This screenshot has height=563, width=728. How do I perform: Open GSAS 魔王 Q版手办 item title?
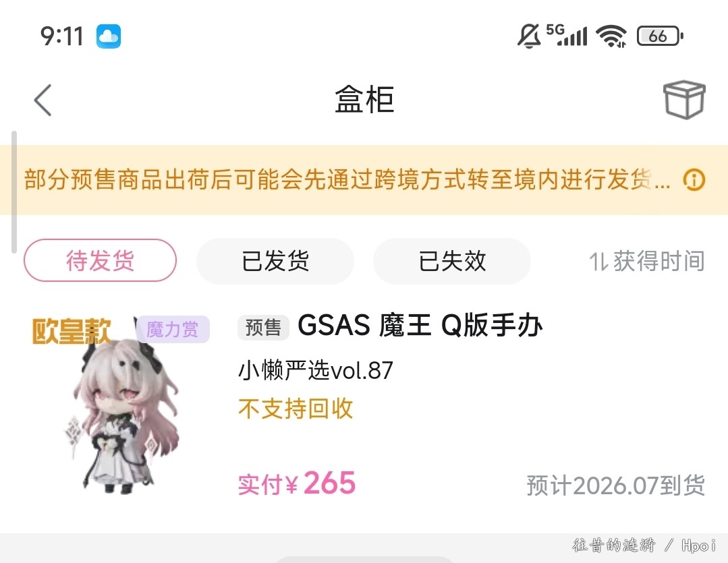click(x=420, y=325)
